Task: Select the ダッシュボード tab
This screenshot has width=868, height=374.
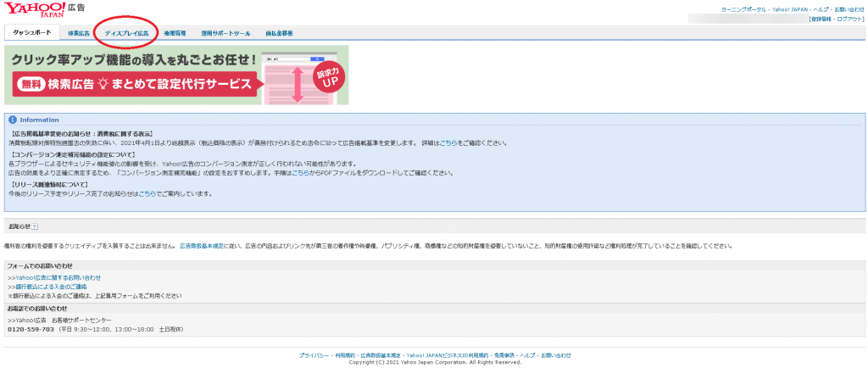Action: coord(32,33)
